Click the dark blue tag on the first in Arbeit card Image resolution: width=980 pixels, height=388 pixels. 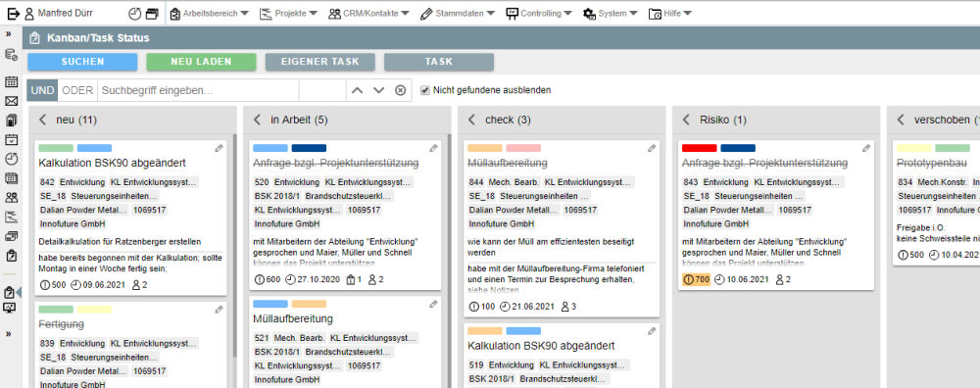309,148
